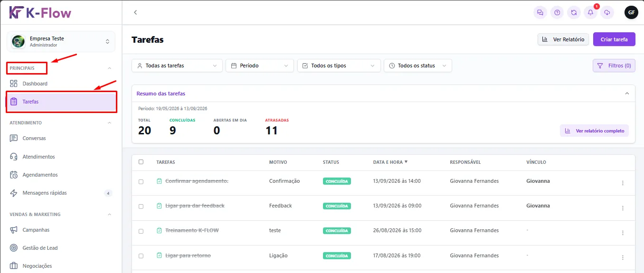Collapse the Principais sidebar section
644x273 pixels.
click(110, 68)
